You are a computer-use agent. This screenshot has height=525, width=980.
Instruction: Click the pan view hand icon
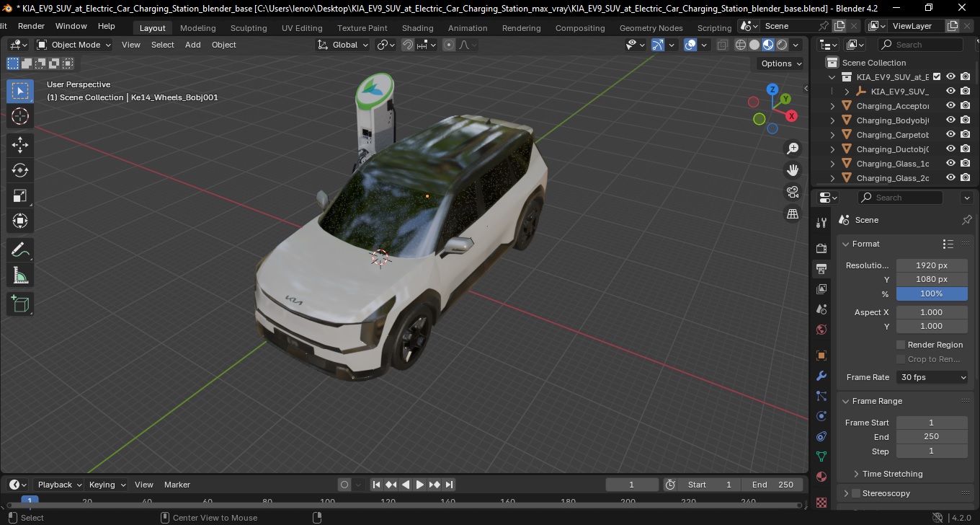pyautogui.click(x=793, y=170)
